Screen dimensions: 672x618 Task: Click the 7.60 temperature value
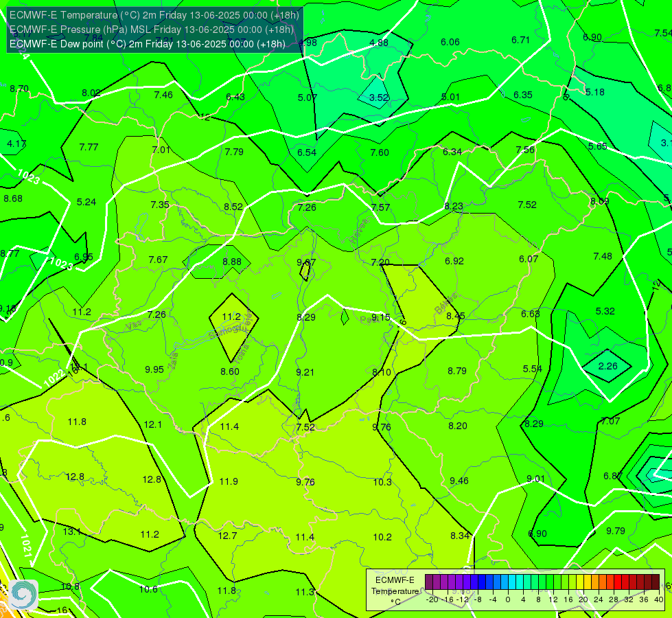pyautogui.click(x=380, y=152)
